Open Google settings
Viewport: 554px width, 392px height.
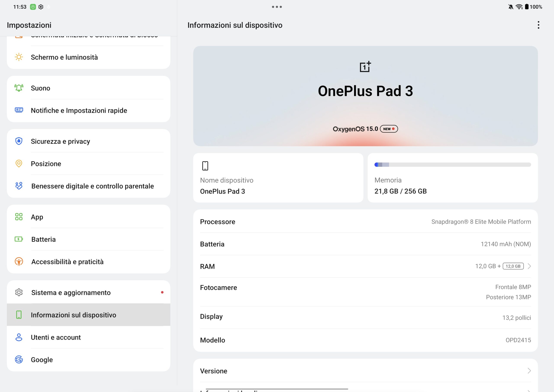coord(89,360)
